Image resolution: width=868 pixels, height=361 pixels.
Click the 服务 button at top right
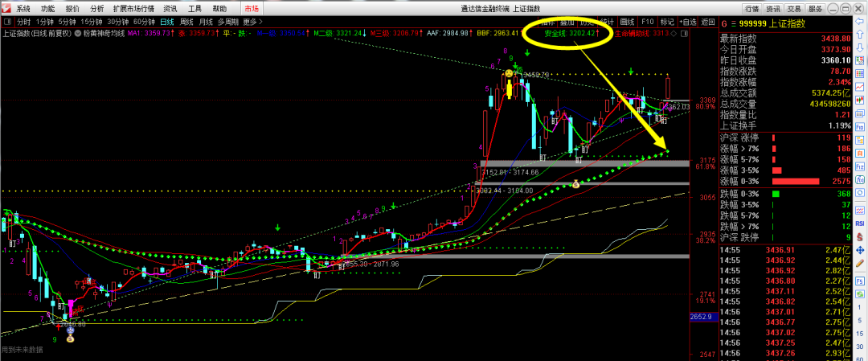click(815, 8)
